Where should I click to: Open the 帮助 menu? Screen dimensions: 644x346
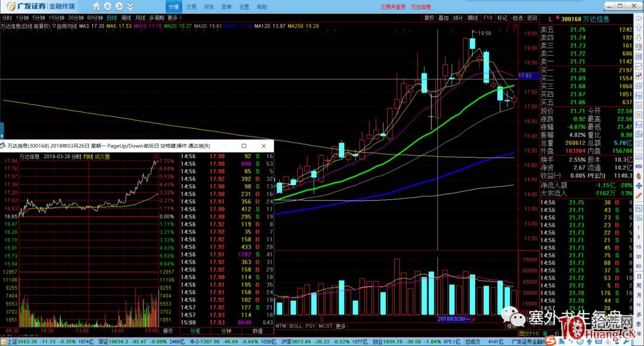click(x=262, y=7)
